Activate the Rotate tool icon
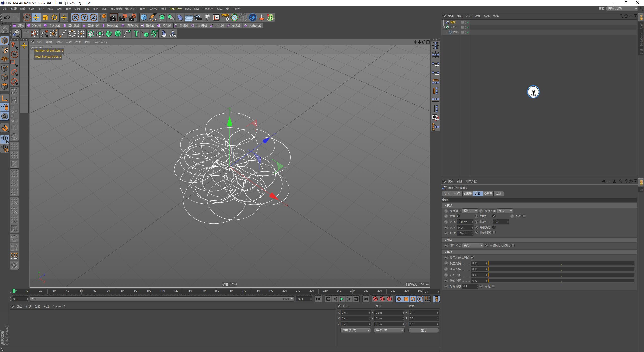 54,17
